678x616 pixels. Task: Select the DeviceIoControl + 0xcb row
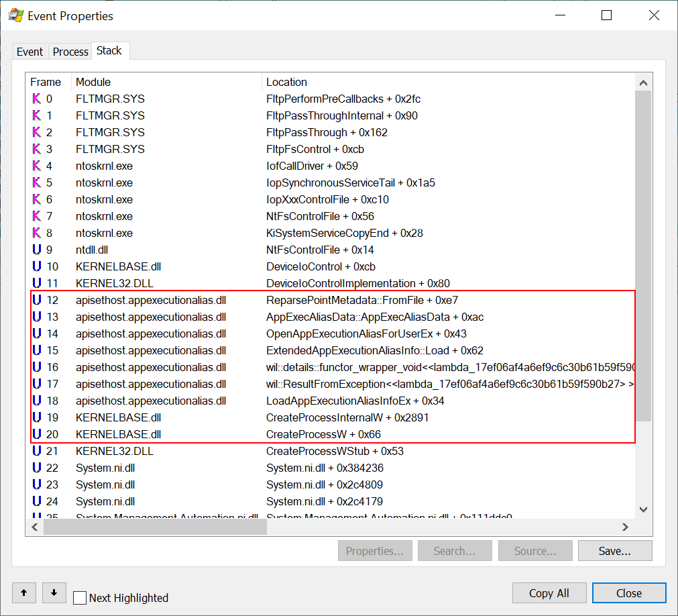[331, 266]
